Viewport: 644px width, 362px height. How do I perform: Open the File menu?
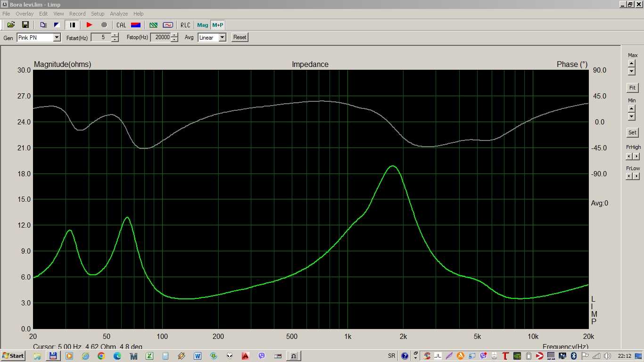tap(6, 14)
